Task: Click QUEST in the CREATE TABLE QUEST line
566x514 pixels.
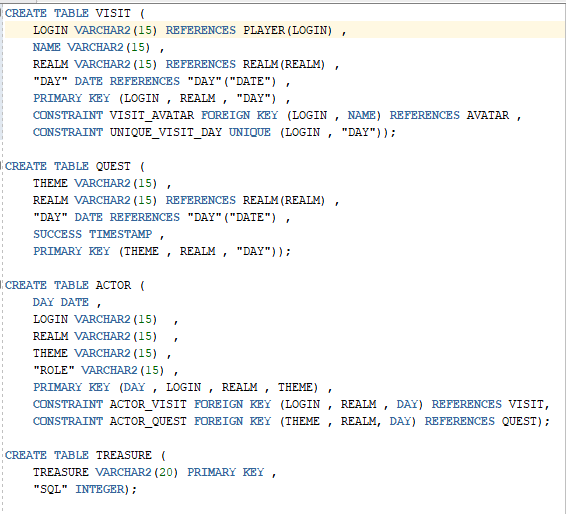Action: pos(113,166)
